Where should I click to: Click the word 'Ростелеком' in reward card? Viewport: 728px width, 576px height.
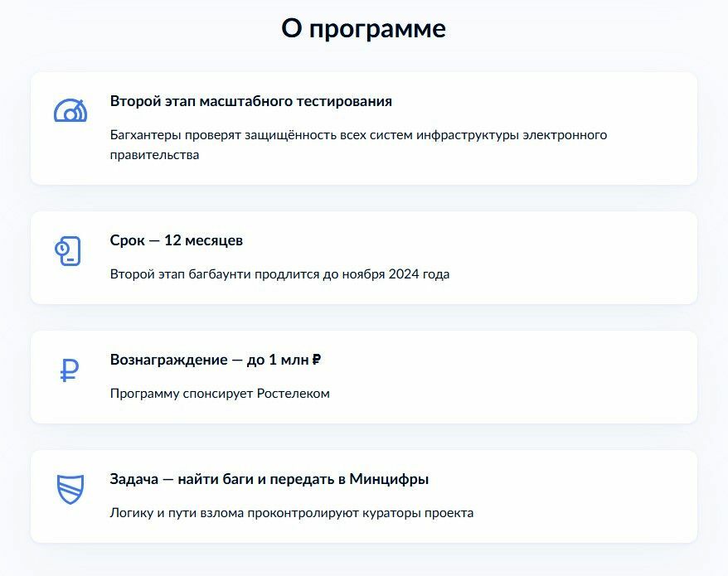click(x=293, y=394)
